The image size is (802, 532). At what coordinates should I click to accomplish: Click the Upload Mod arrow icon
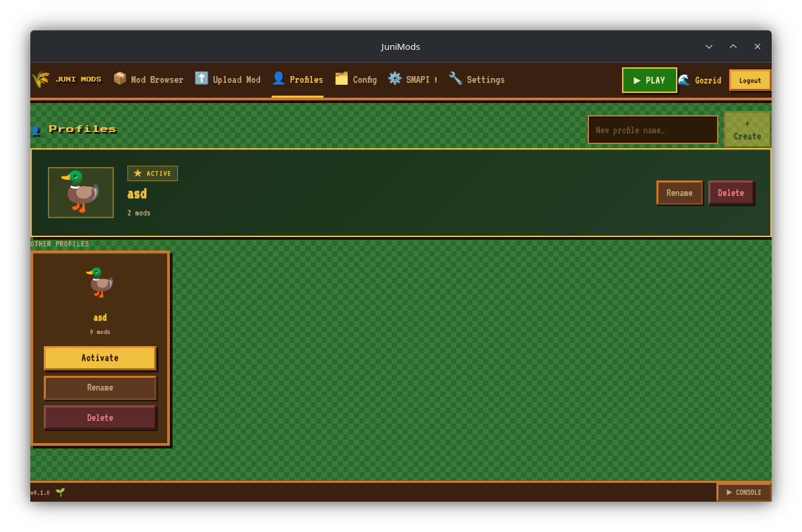coord(202,78)
